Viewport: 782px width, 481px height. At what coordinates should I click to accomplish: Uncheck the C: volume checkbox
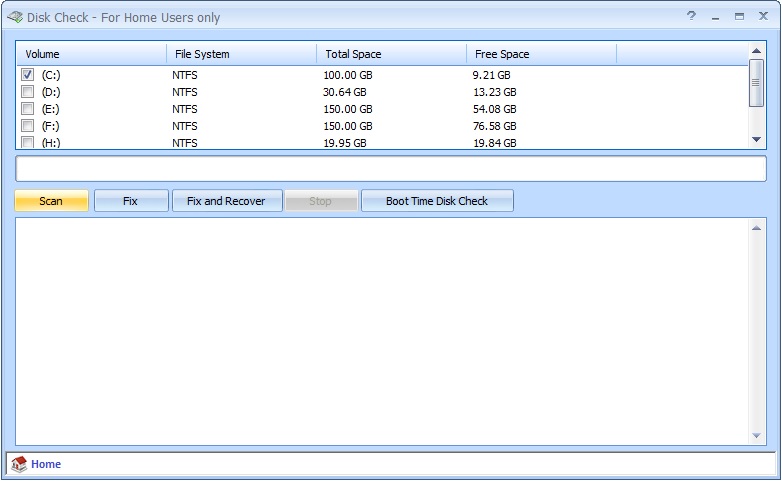click(27, 75)
